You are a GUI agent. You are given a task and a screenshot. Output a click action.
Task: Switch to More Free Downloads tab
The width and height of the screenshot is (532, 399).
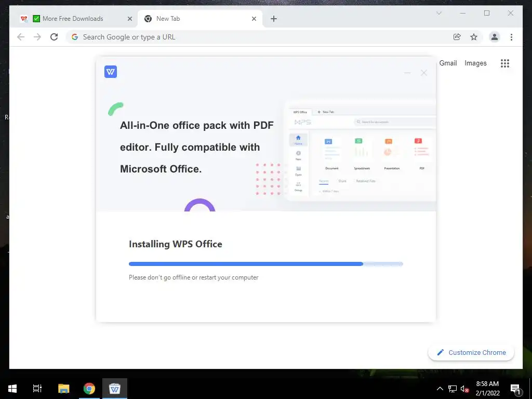tap(73, 19)
